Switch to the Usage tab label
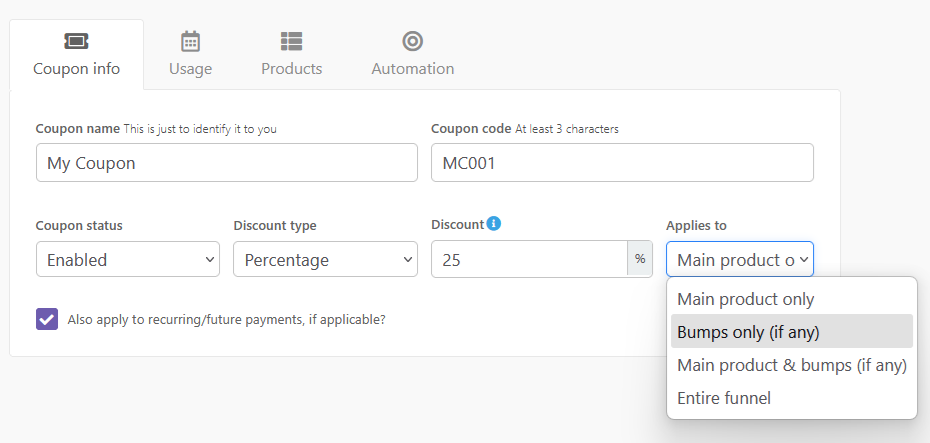The image size is (930, 443). point(190,69)
